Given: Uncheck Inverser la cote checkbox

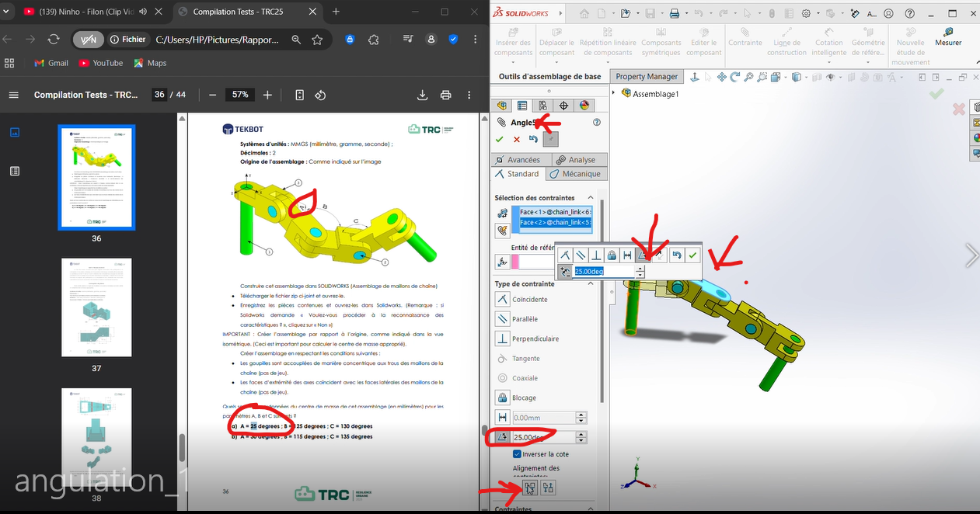Looking at the screenshot, I should pos(518,454).
